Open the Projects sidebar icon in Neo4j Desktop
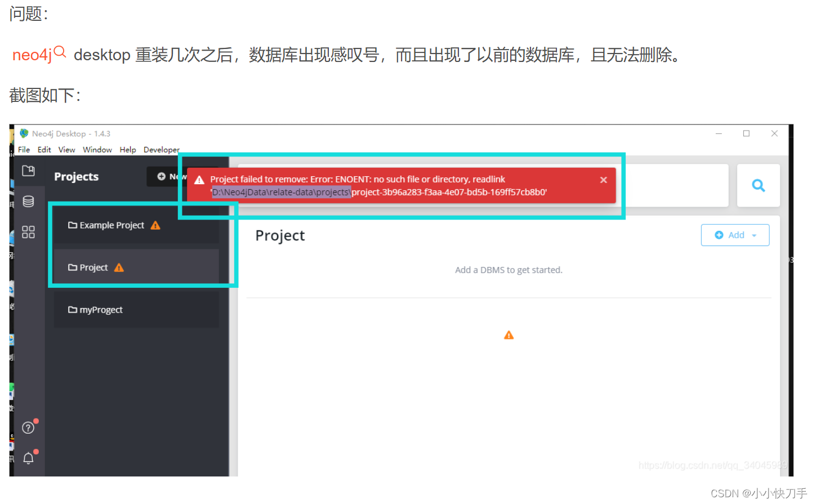Screen dimensions: 816x504 28,171
